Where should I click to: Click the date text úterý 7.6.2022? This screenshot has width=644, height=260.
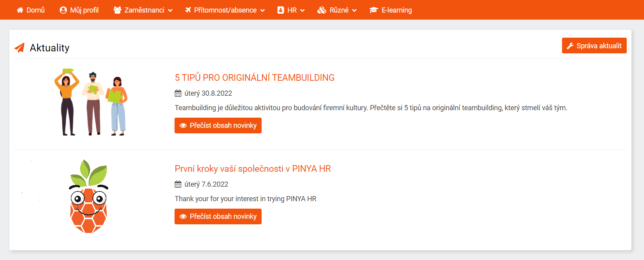click(x=206, y=184)
